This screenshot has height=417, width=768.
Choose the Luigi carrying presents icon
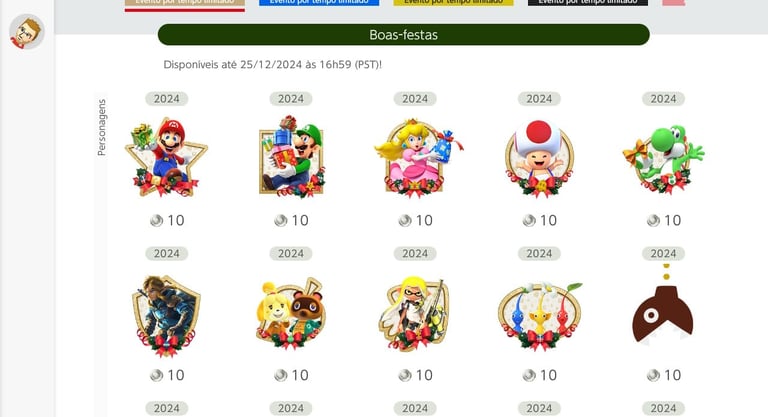pyautogui.click(x=291, y=157)
